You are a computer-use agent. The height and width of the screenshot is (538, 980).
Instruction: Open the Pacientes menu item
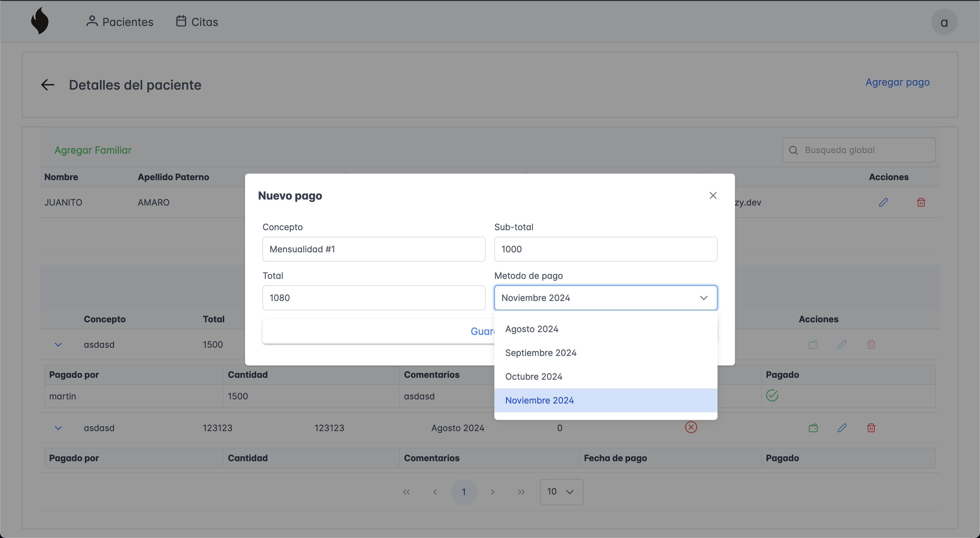pos(119,22)
